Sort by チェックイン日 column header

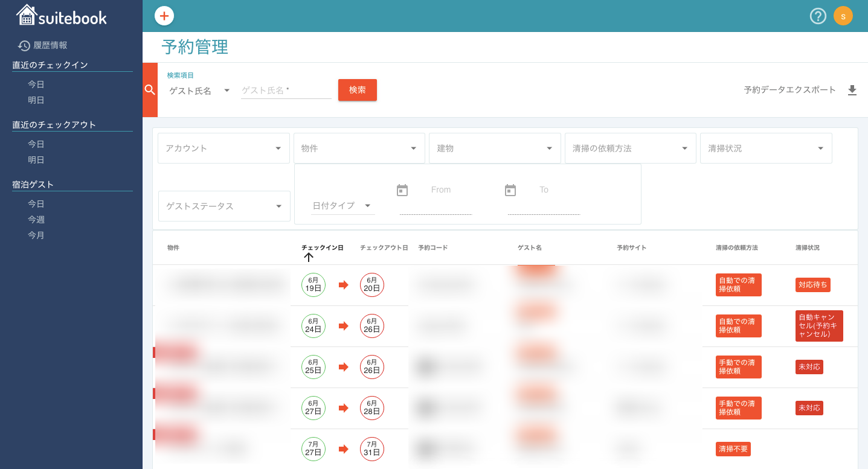(x=323, y=248)
